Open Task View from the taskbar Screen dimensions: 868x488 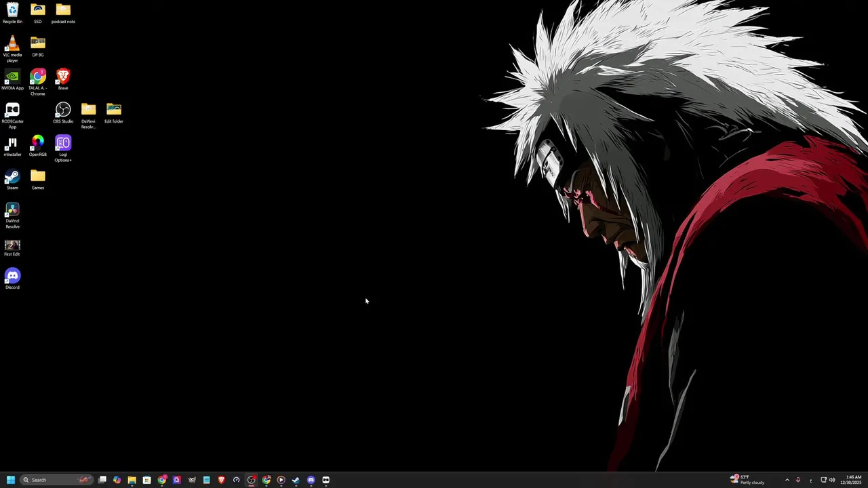point(102,480)
